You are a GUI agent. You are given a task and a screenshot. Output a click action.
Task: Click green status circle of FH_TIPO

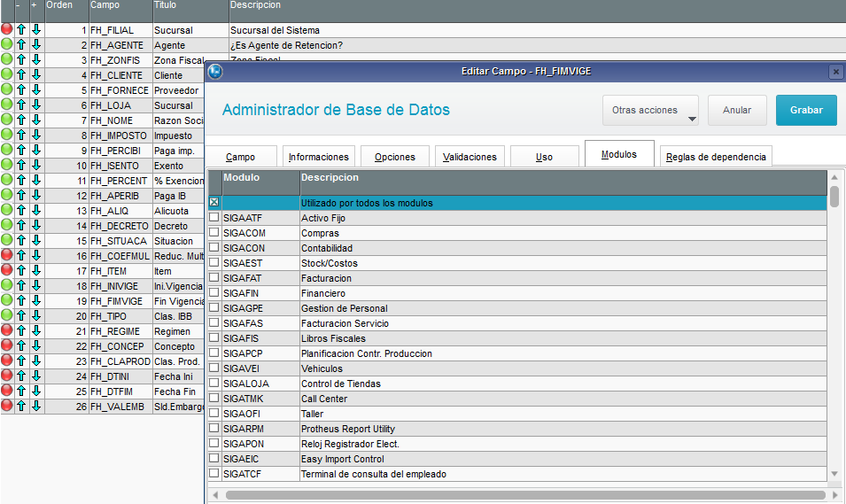coord(6,315)
